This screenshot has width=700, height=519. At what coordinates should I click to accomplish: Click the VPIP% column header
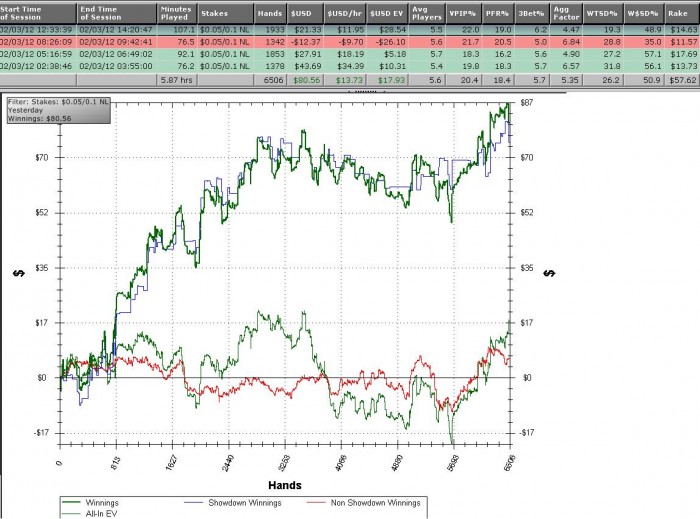[463, 13]
